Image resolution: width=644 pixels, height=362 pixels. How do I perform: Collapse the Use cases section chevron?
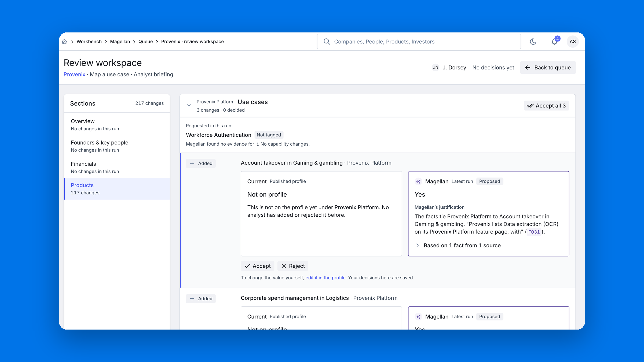[189, 106]
